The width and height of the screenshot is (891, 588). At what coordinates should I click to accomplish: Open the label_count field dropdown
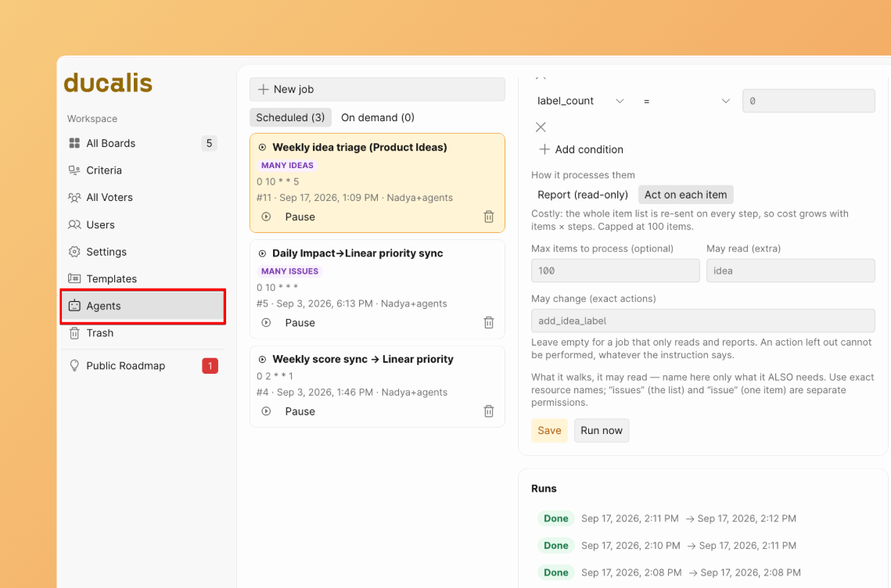tap(580, 101)
